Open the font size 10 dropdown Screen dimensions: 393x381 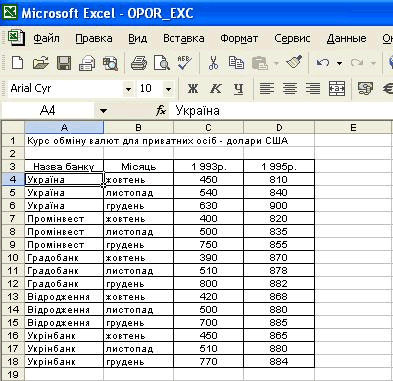tap(168, 89)
